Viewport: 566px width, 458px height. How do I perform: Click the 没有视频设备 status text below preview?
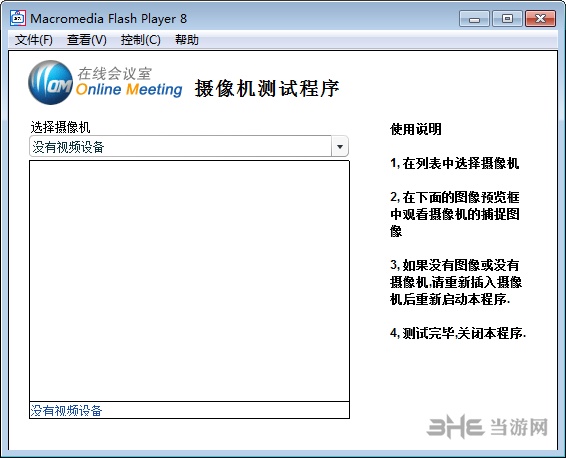tap(66, 411)
